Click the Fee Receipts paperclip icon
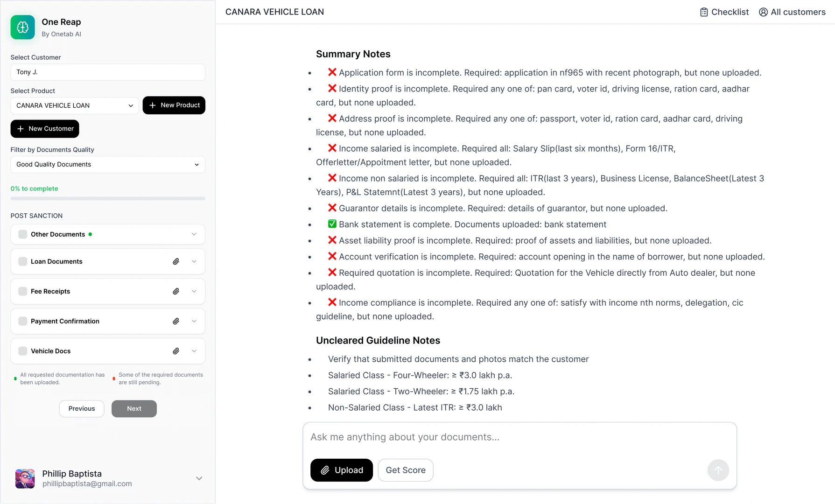835x504 pixels. coord(176,291)
